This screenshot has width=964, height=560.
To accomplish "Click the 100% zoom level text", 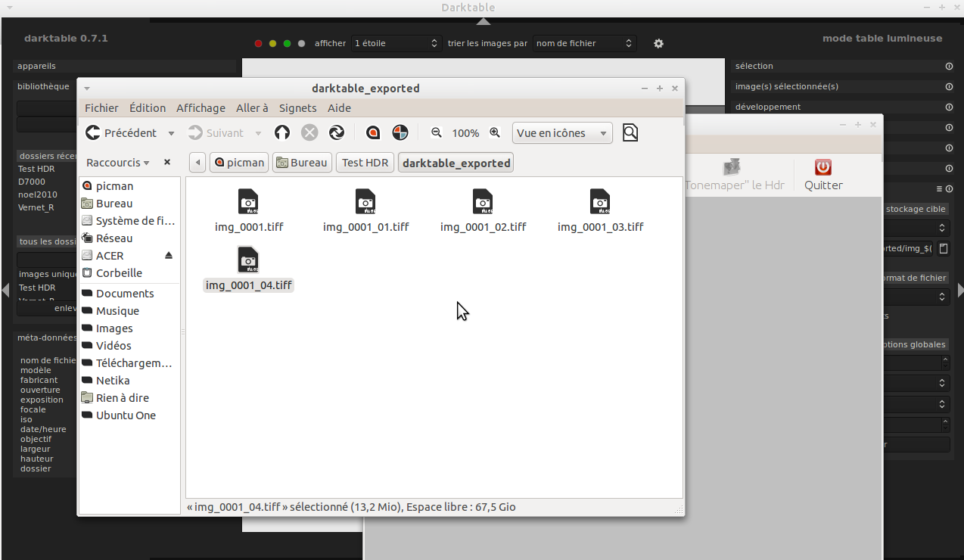I will (465, 133).
